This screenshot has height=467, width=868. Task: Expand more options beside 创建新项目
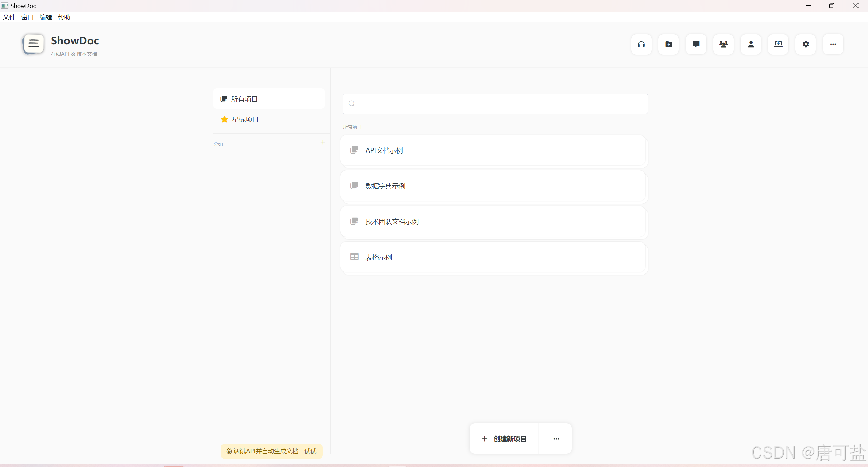coord(556,439)
